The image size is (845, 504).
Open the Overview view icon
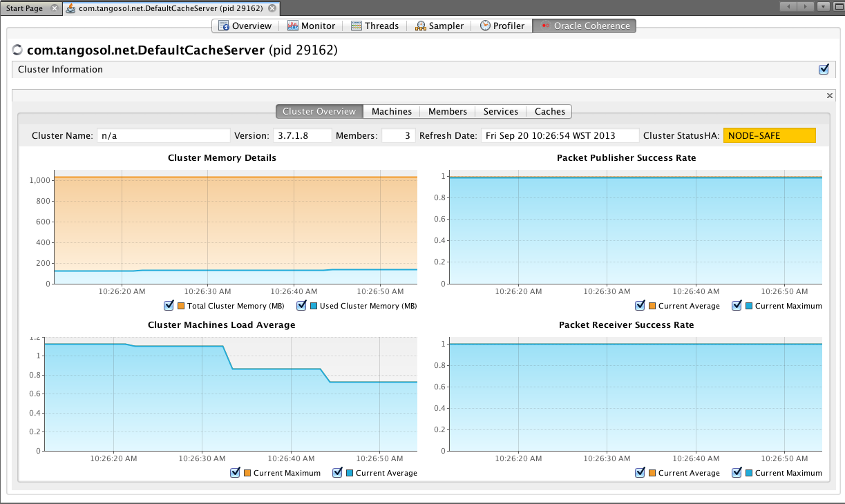(x=223, y=26)
